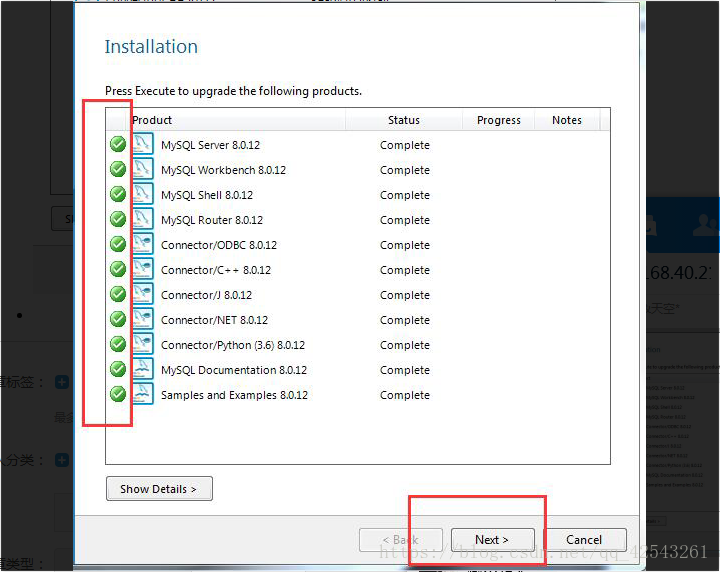Click the Status column header

[x=404, y=120]
